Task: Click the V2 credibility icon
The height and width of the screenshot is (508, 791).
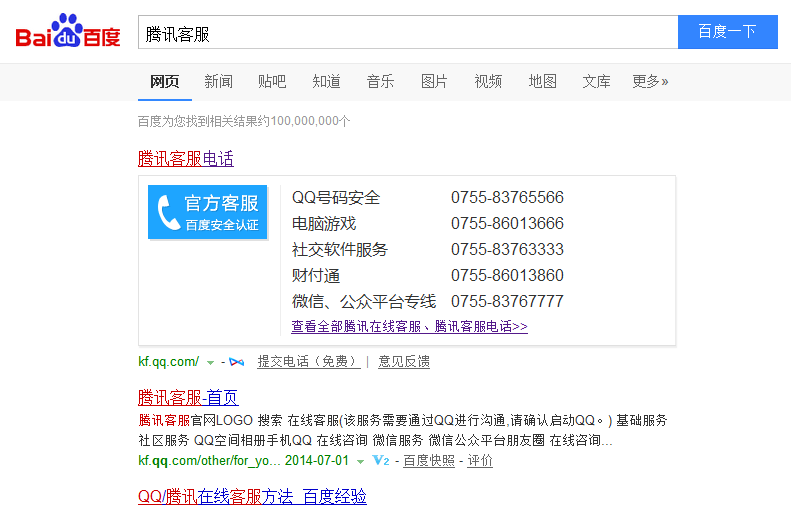Action: pos(381,461)
